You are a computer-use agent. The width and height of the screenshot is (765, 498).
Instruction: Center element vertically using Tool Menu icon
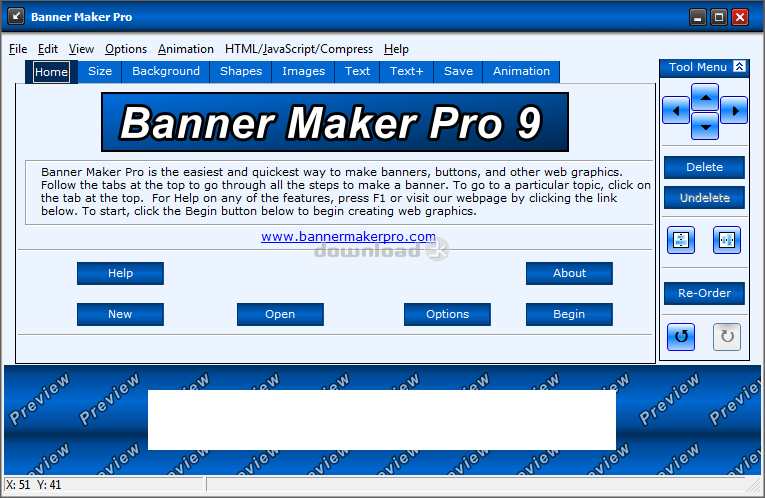click(x=681, y=240)
